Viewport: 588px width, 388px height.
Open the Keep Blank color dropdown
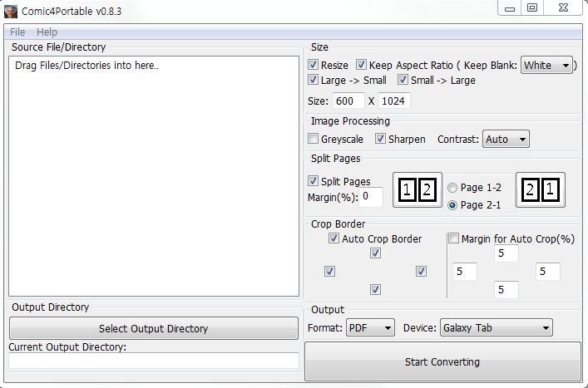546,65
